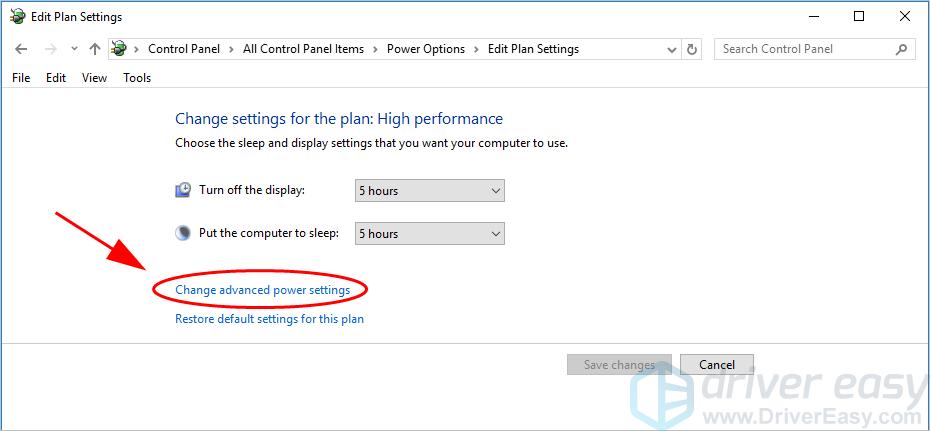930x431 pixels.
Task: Click Change advanced power settings link
Action: pos(262,290)
